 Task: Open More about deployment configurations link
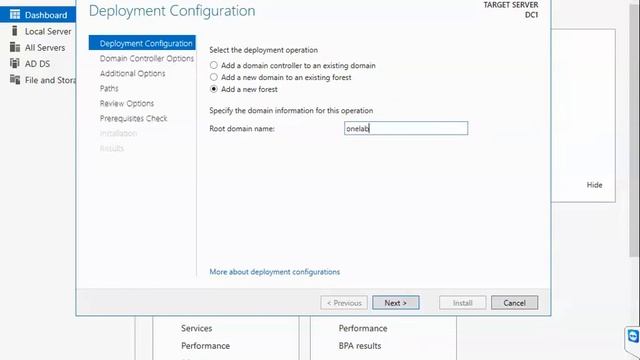[x=274, y=272]
